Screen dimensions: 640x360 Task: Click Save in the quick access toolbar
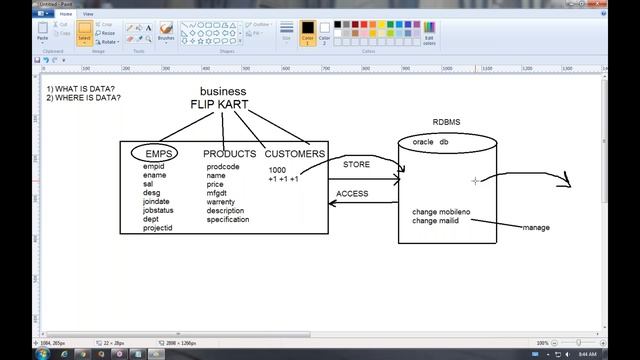[x=37, y=60]
